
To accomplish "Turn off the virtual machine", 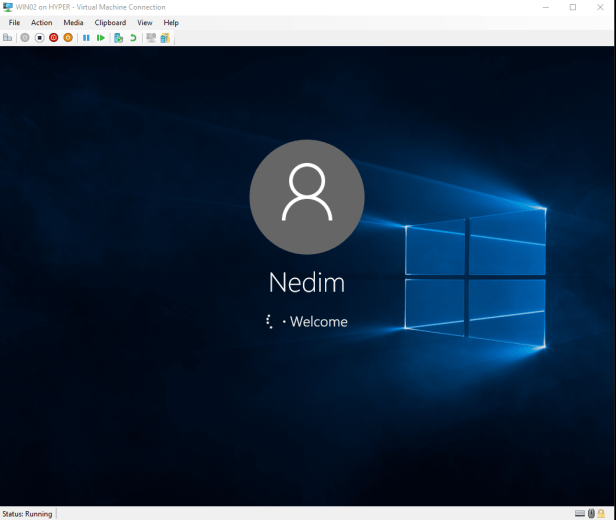I will [x=39, y=38].
